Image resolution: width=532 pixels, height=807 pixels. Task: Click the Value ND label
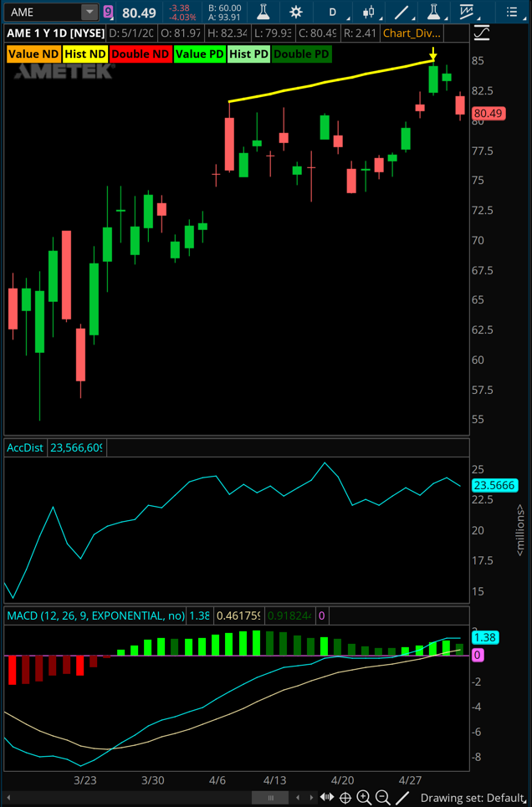(x=33, y=54)
